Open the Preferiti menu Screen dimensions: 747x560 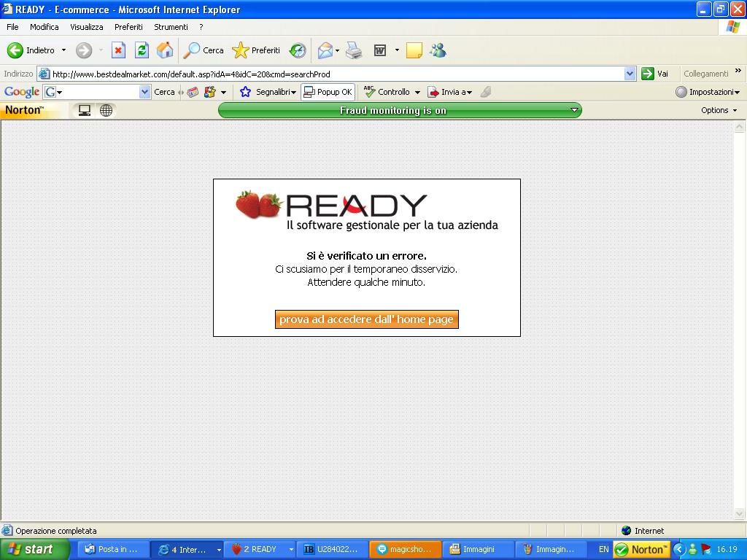click(x=128, y=27)
